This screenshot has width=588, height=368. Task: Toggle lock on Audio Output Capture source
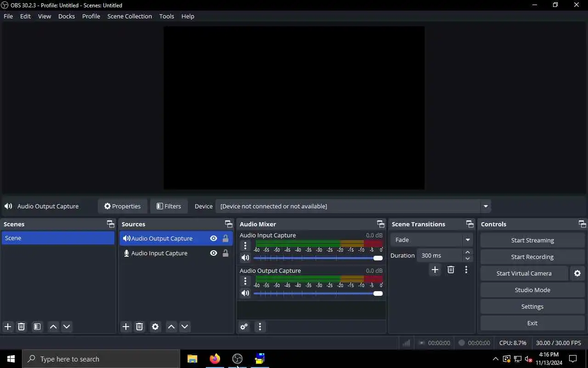point(226,238)
